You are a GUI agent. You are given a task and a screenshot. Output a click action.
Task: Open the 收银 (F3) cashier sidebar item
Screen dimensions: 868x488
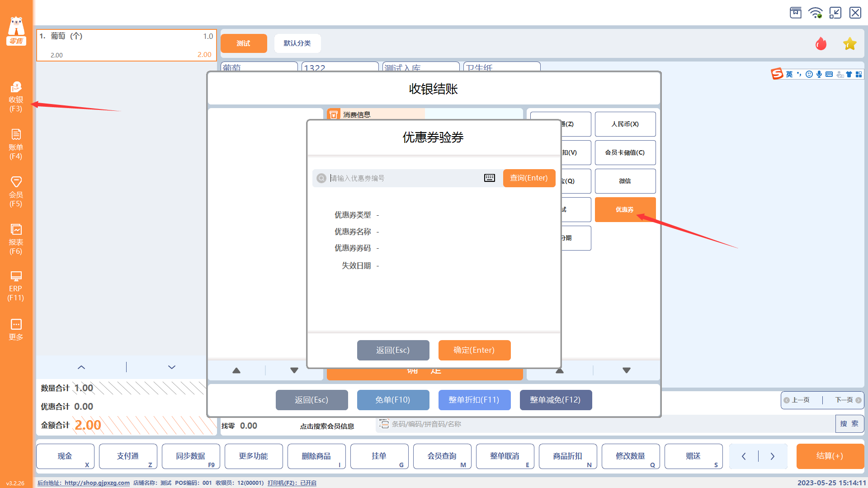(16, 97)
